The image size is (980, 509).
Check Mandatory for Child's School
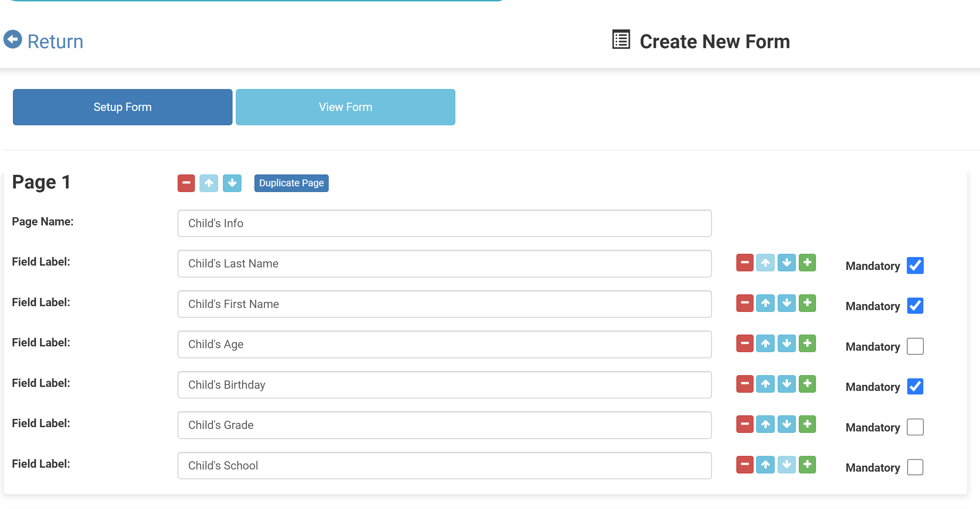pyautogui.click(x=915, y=467)
